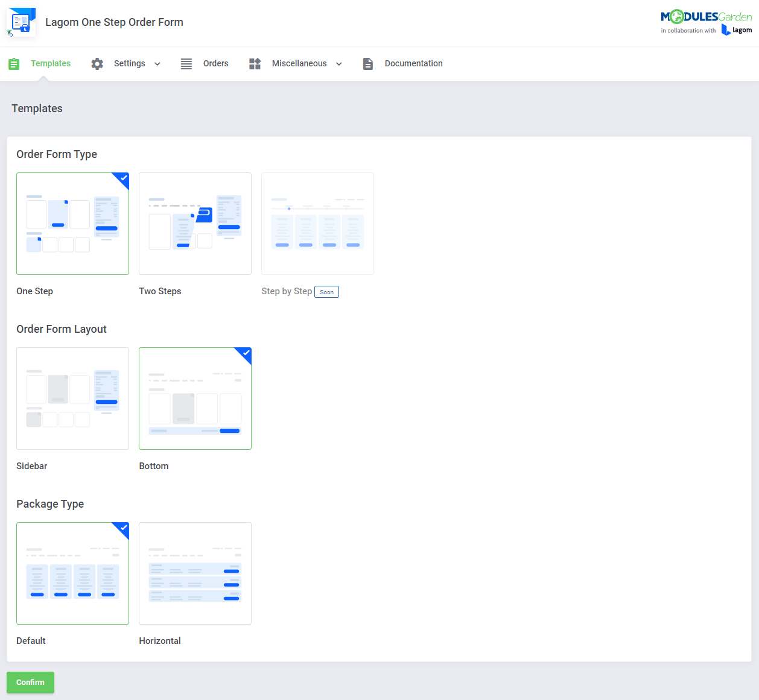Click the Templates clipboard icon
759x700 pixels.
13,63
